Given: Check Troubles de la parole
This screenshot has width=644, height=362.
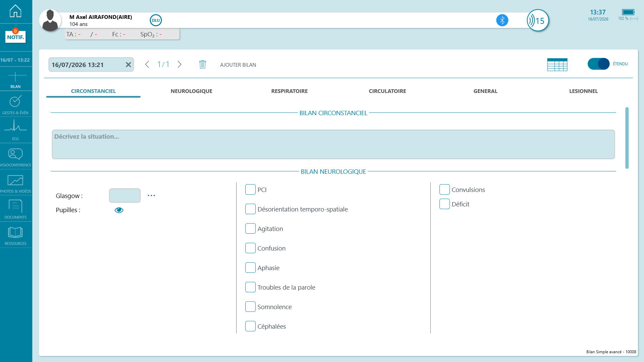Looking at the screenshot, I should [250, 287].
